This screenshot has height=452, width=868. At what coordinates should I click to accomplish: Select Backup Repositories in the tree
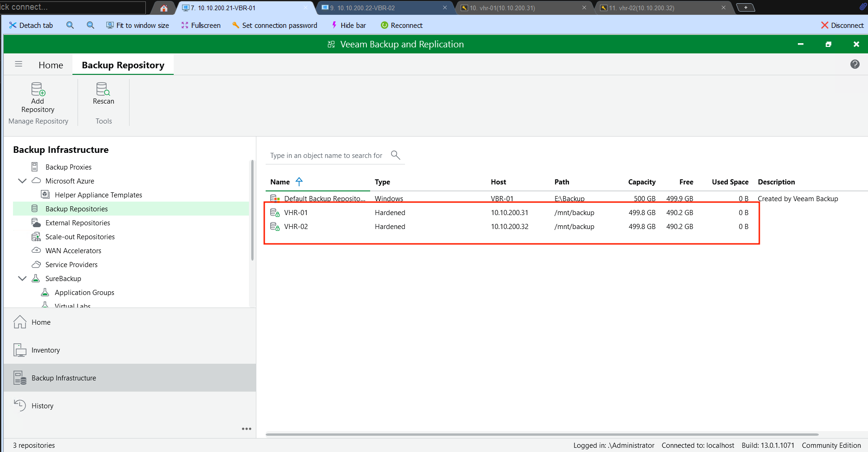pyautogui.click(x=131, y=209)
